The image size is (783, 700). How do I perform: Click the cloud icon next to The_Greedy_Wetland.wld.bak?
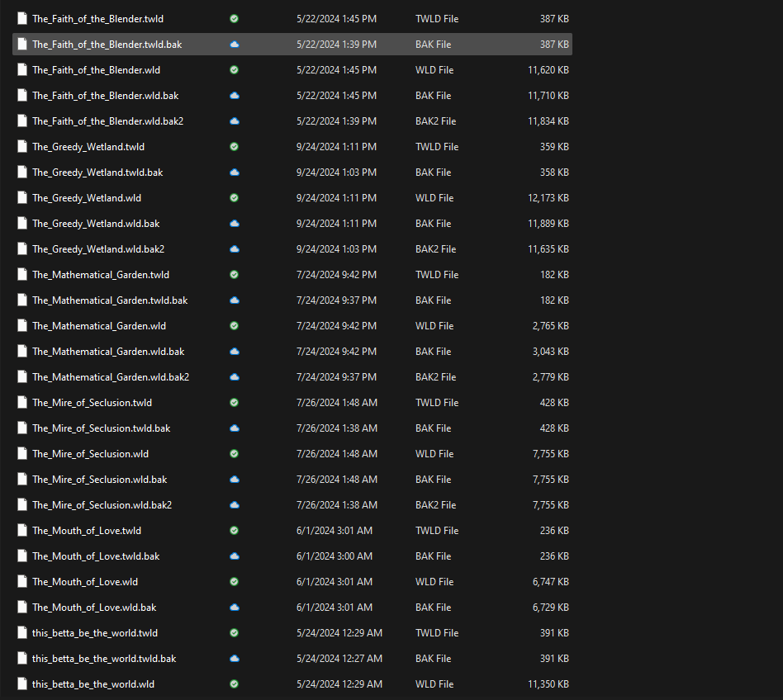point(235,224)
